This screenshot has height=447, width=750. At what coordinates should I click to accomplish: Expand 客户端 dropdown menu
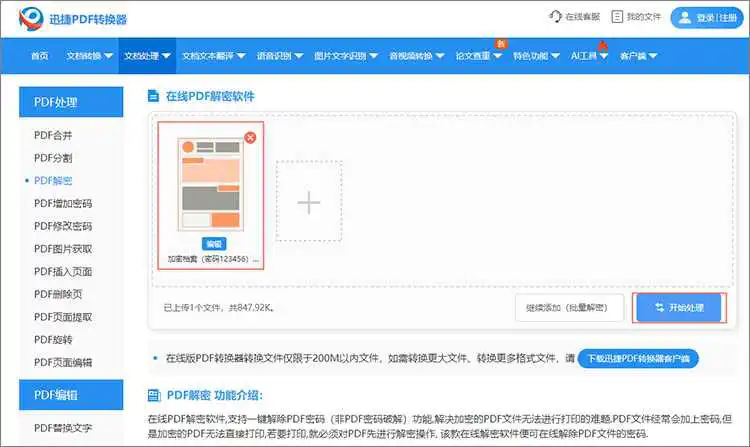pyautogui.click(x=639, y=56)
